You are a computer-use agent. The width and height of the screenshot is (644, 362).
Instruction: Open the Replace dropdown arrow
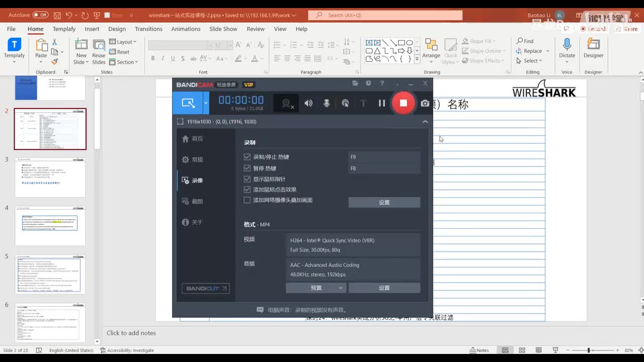tap(548, 51)
